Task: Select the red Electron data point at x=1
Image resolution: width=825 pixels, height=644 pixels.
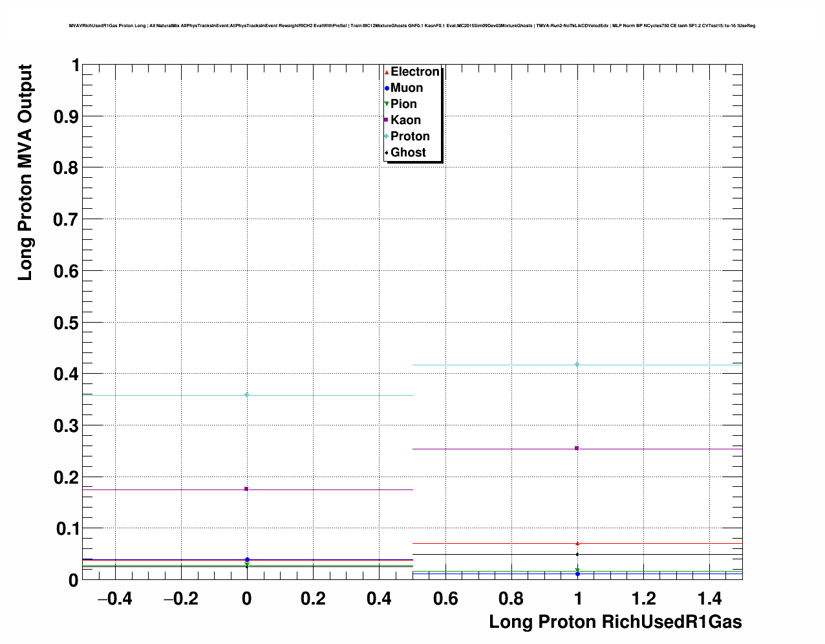Action: pyautogui.click(x=577, y=543)
